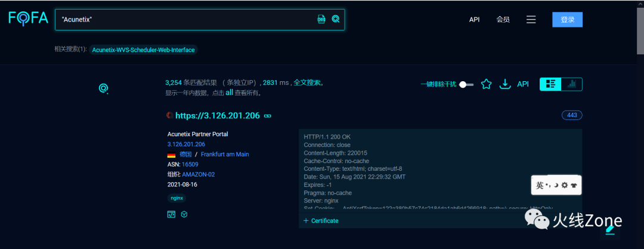Screen dimensions: 644x249
Task: Run search with the magnifier icon
Action: pyautogui.click(x=336, y=19)
